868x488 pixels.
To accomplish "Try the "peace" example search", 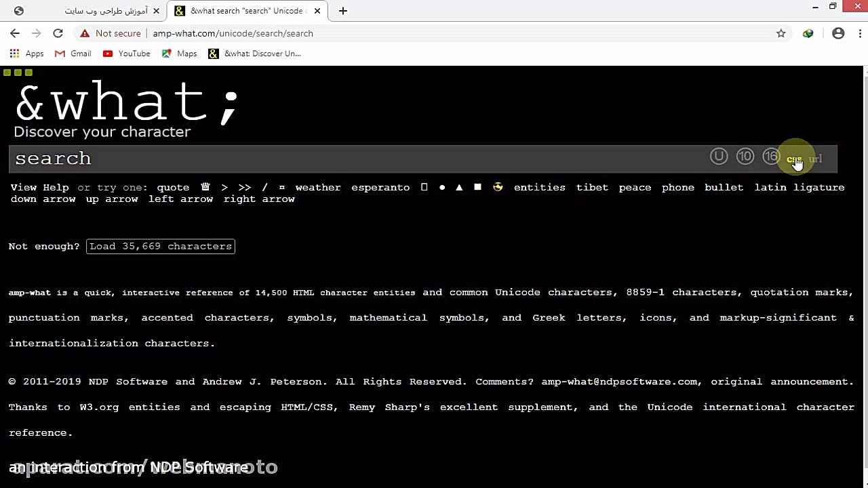I will 635,187.
